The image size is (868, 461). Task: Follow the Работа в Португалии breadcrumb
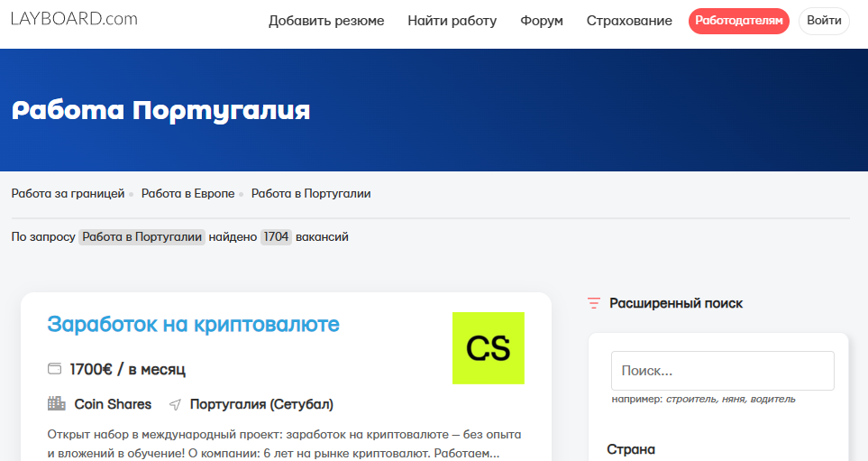point(311,193)
